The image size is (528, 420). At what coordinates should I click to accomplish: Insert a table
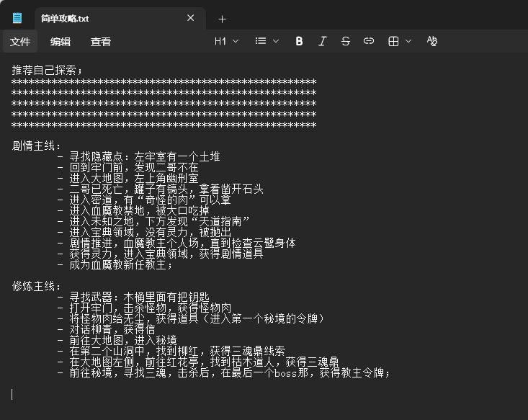pyautogui.click(x=393, y=41)
